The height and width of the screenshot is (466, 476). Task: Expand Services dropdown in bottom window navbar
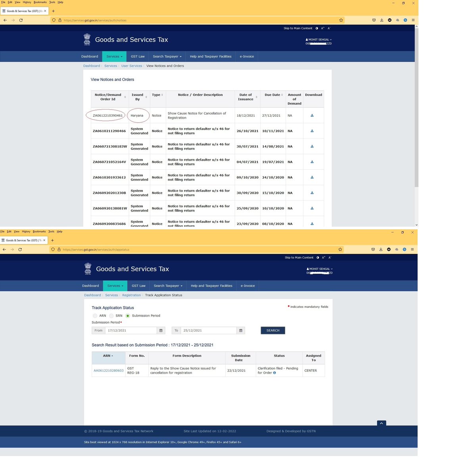115,286
